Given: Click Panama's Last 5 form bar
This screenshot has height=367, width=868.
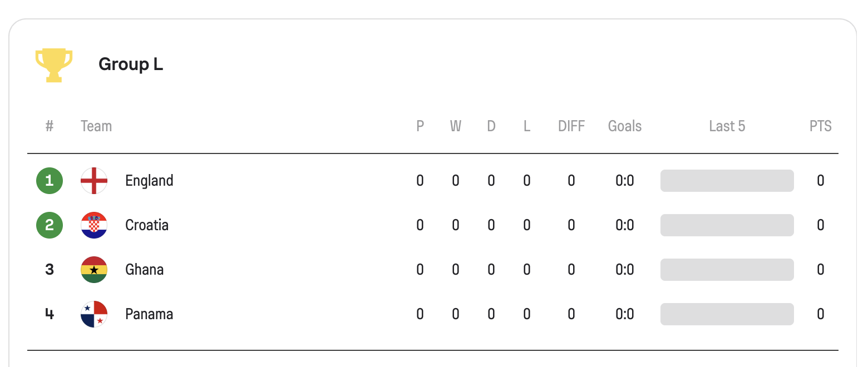Looking at the screenshot, I should [x=727, y=314].
